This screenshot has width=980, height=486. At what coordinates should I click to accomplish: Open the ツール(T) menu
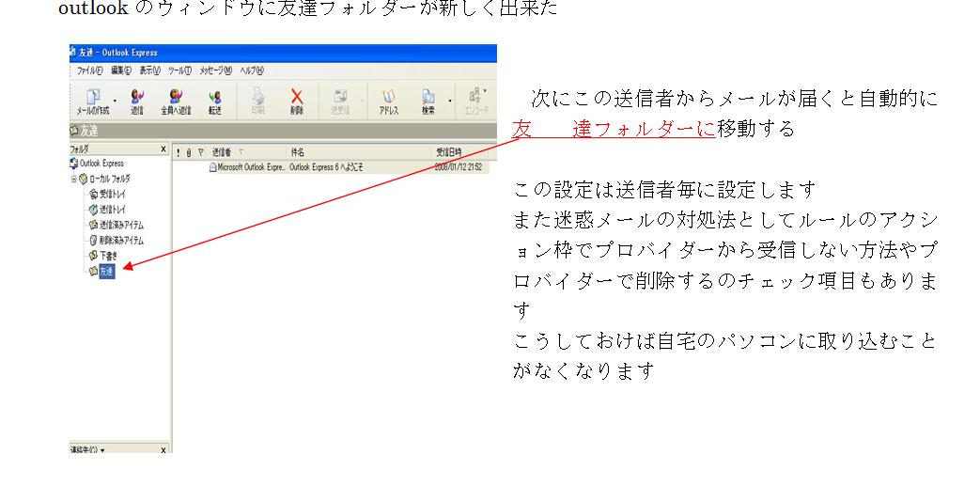(x=180, y=71)
